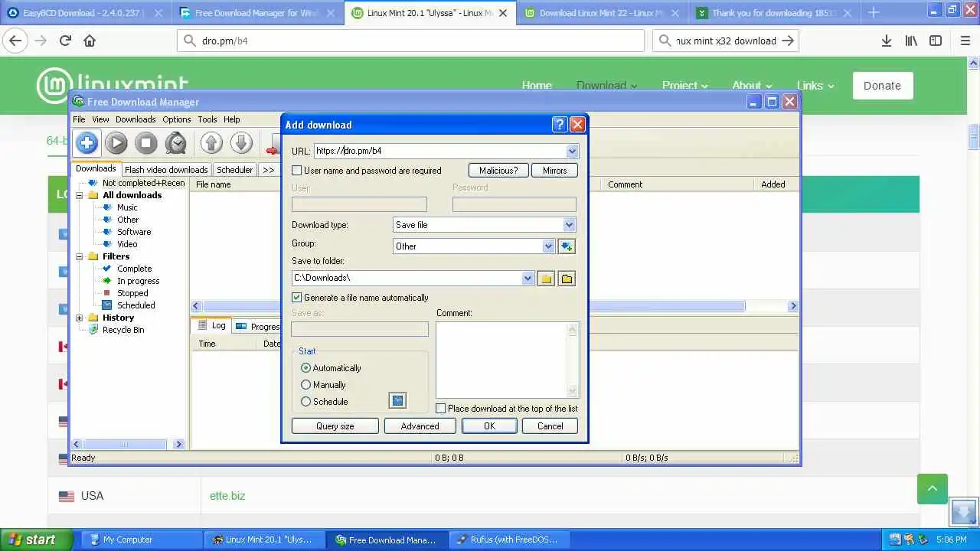Open a new Firefox tab with the plus button
The width and height of the screenshot is (980, 551).
point(874,12)
